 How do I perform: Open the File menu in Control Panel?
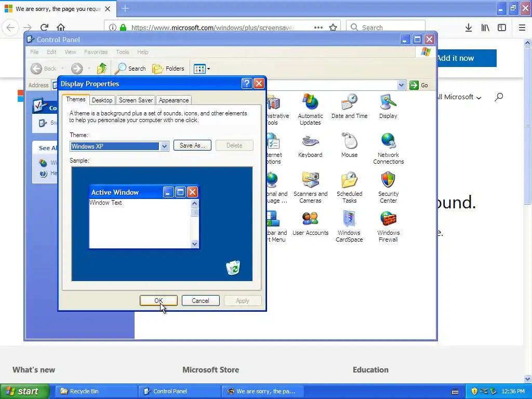pyautogui.click(x=34, y=52)
